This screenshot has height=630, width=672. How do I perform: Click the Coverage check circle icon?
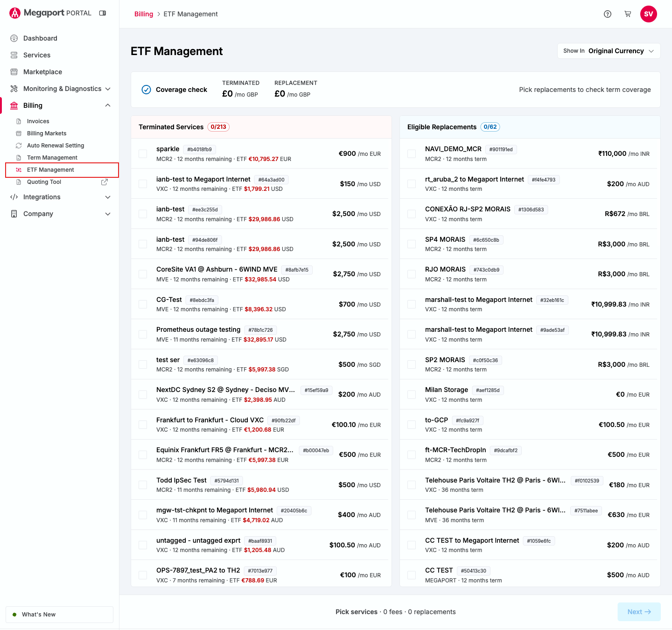pos(146,90)
